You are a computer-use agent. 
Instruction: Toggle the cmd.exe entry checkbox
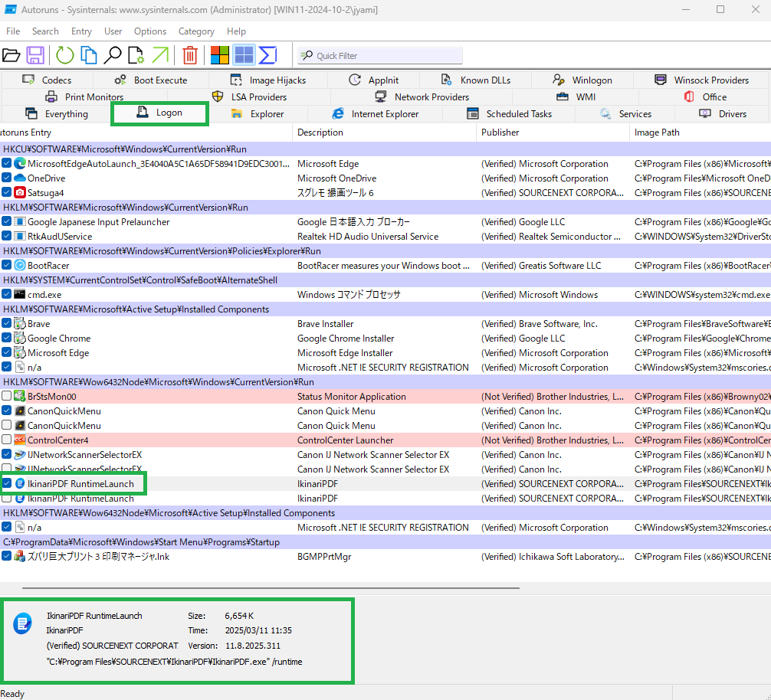click(x=6, y=294)
